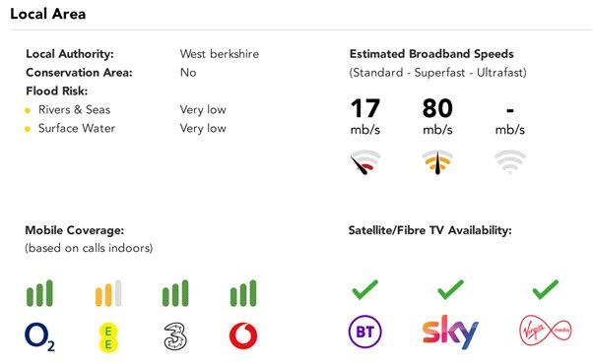Click the EE network logo
Screen dimensions: 593x364
pos(108,337)
